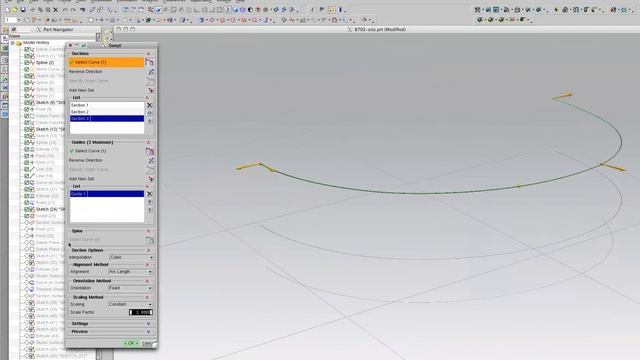The width and height of the screenshot is (640, 360).
Task: Select Sketch (24) in Model History
Action: 50,209
